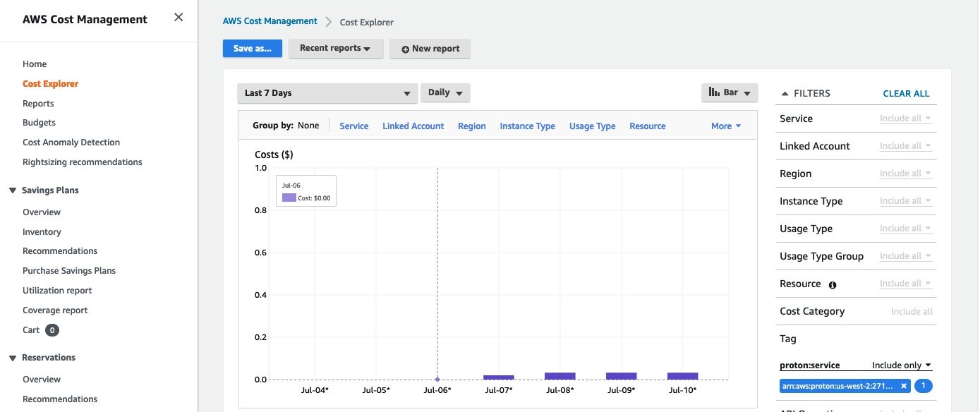Open the Recent reports dropdown

[x=336, y=49]
